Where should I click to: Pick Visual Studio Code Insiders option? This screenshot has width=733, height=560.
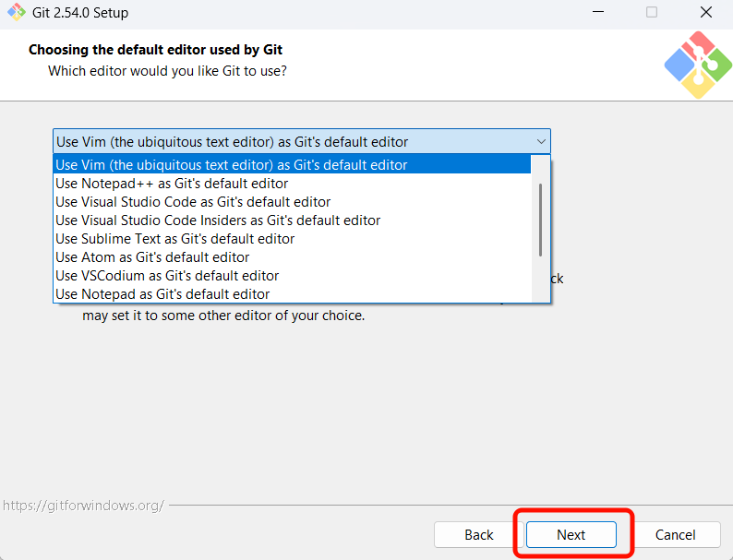tap(292, 220)
